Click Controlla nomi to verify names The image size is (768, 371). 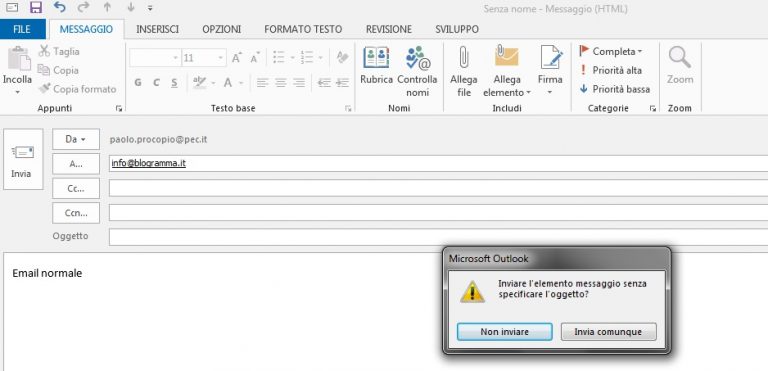(417, 71)
